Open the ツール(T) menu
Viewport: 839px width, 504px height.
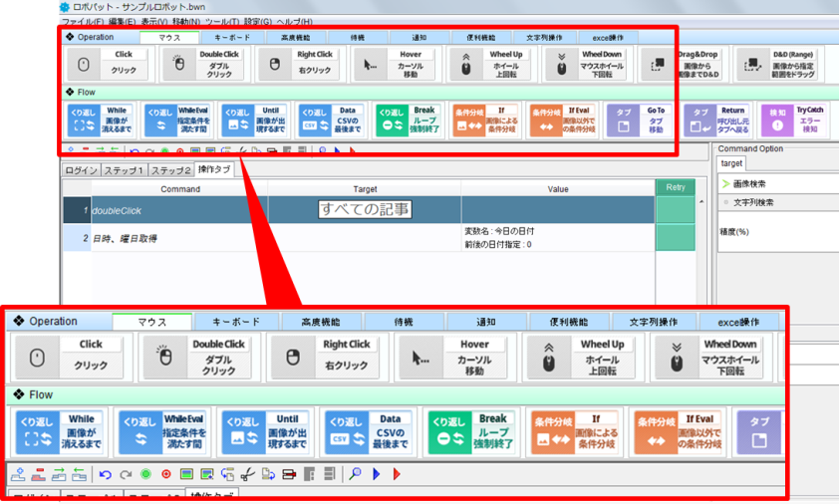(222, 21)
